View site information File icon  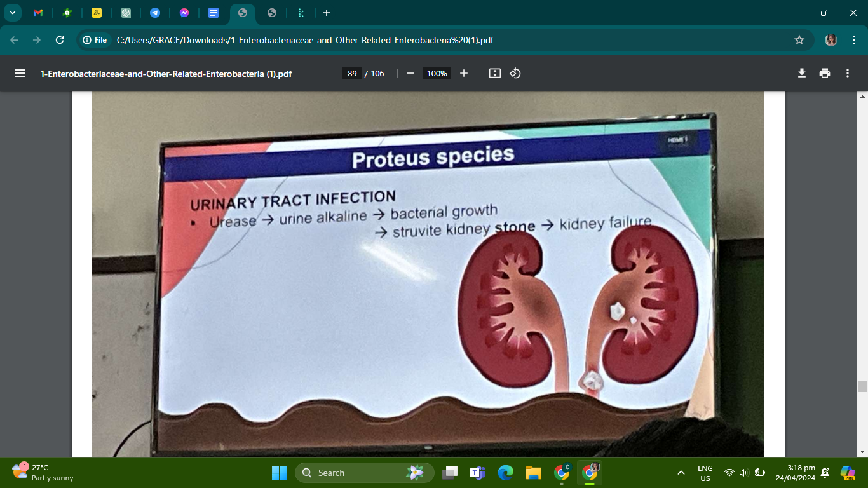point(95,40)
